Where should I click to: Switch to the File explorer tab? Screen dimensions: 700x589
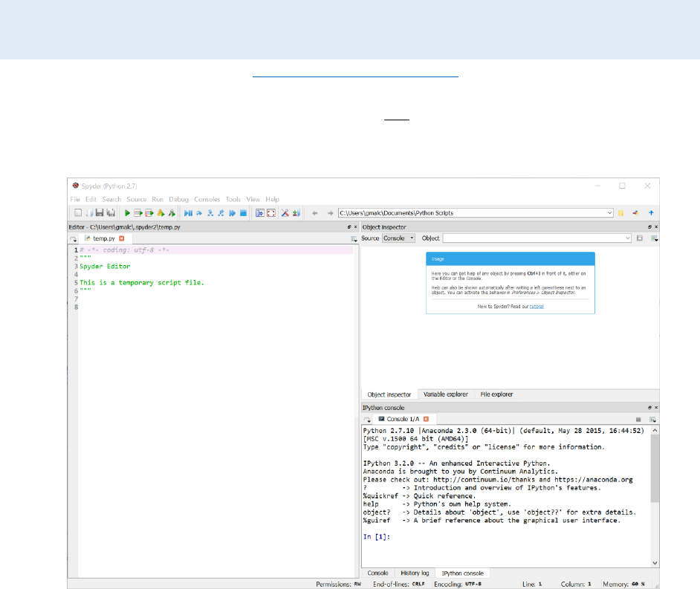click(x=496, y=394)
